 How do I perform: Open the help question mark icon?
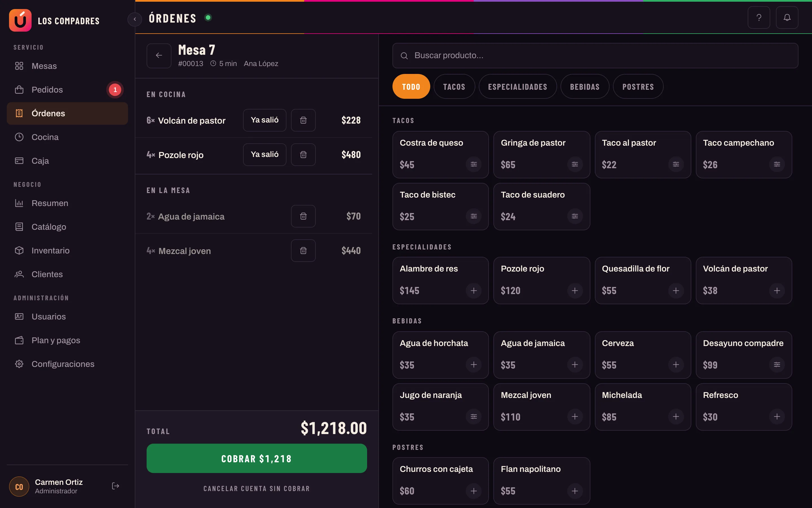pos(759,17)
